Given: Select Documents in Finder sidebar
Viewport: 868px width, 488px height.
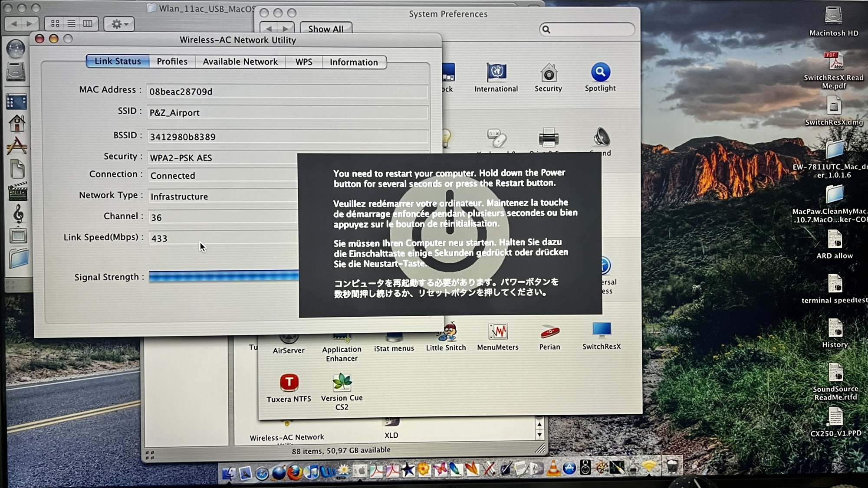Looking at the screenshot, I should click(17, 169).
